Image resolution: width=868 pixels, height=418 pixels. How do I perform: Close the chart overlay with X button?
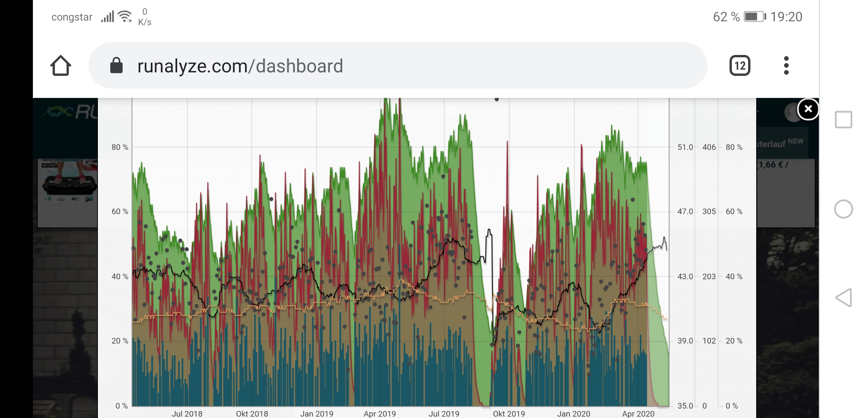coord(808,109)
